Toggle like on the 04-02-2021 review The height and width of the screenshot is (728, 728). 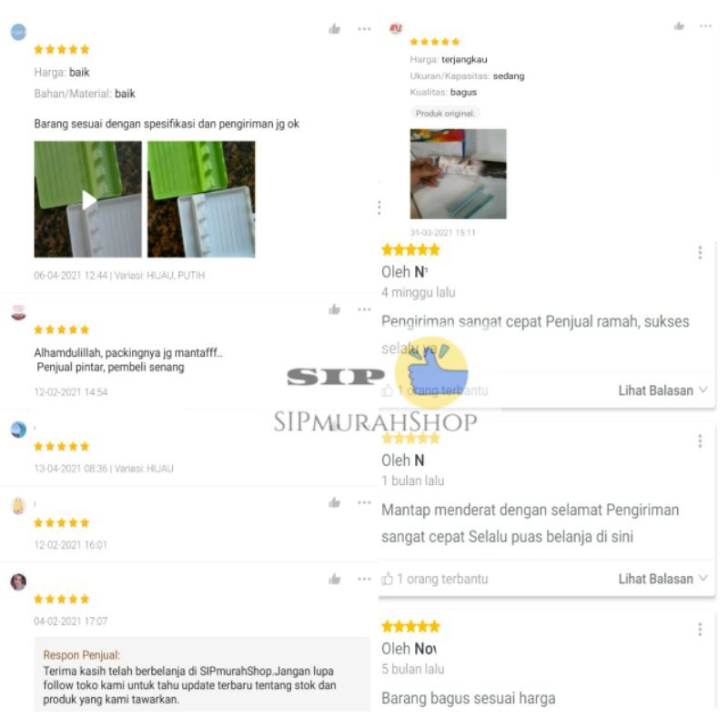click(334, 579)
